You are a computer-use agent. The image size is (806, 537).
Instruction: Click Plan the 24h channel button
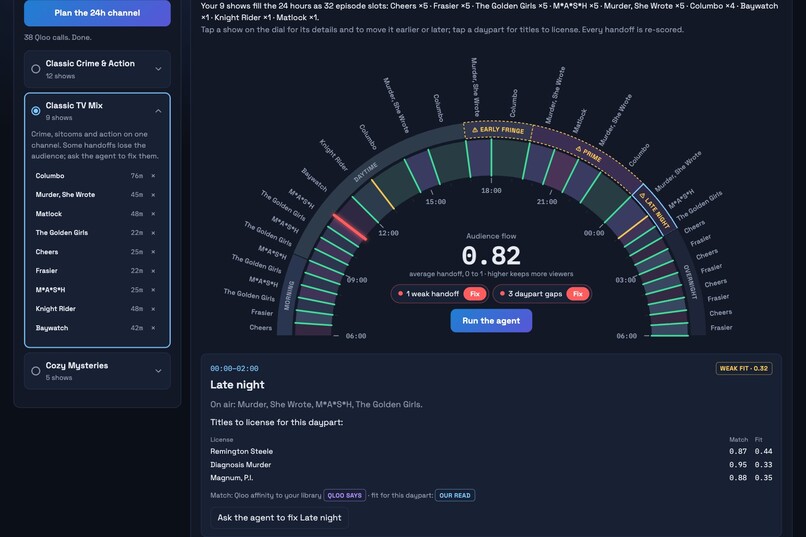[97, 13]
